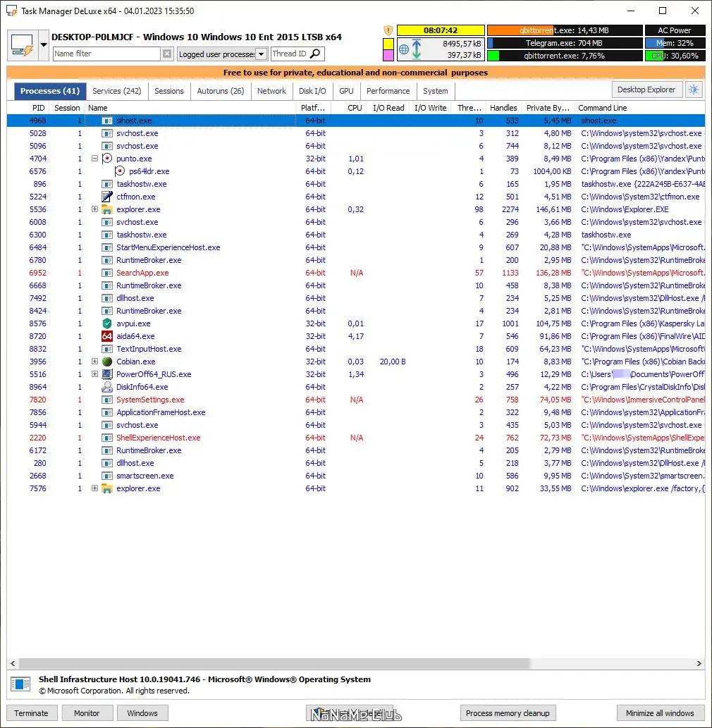Click the PowerOff64_RUS.exe monitor icon

(107, 374)
